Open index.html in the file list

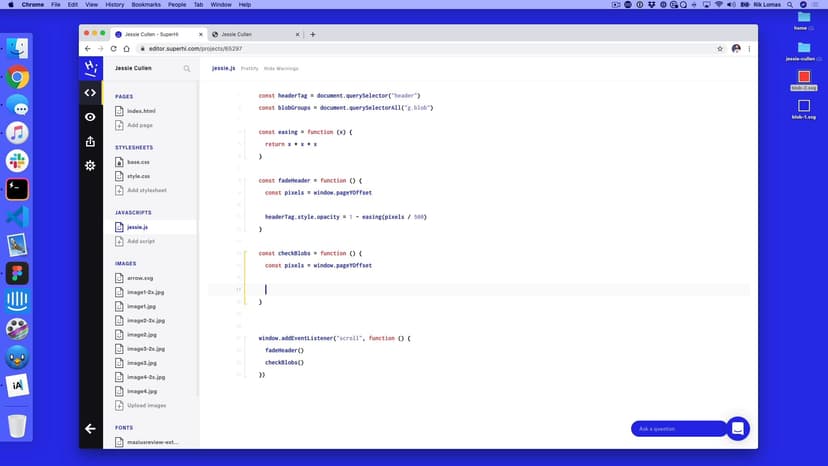(x=141, y=111)
